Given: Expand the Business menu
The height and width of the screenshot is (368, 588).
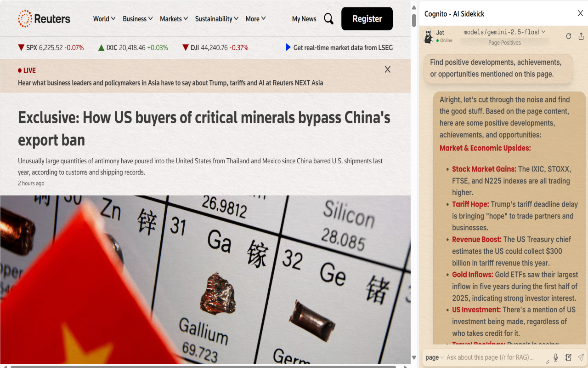Looking at the screenshot, I should tap(137, 19).
